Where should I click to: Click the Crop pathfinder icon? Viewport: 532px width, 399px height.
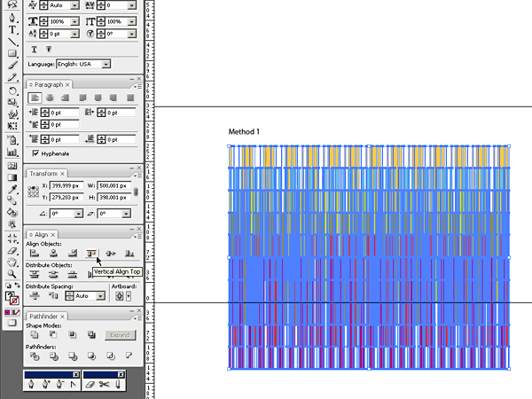(x=91, y=356)
